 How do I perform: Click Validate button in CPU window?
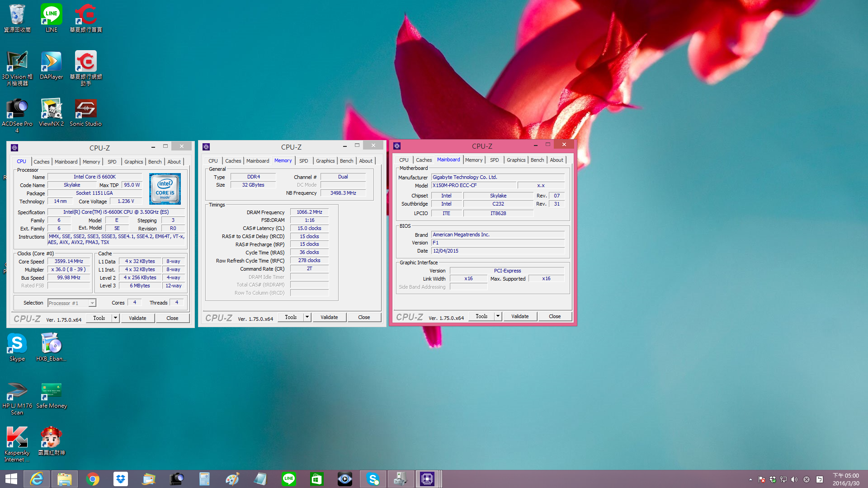137,318
